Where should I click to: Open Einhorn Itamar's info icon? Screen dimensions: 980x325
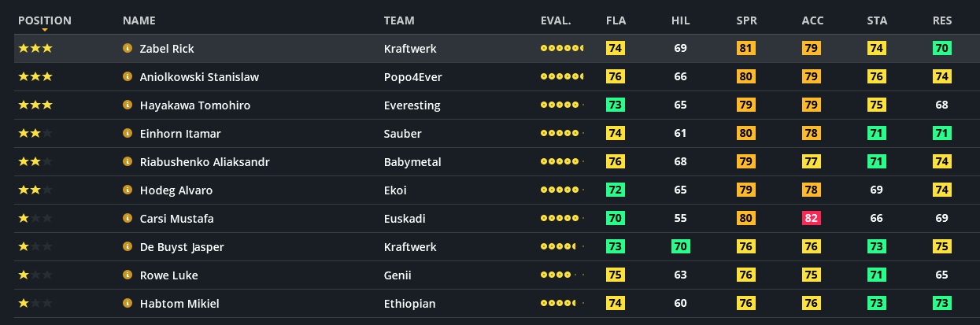tap(127, 133)
